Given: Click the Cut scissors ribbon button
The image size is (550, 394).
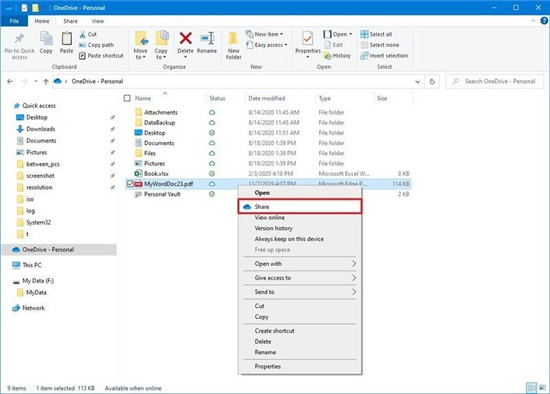Looking at the screenshot, I should 88,34.
